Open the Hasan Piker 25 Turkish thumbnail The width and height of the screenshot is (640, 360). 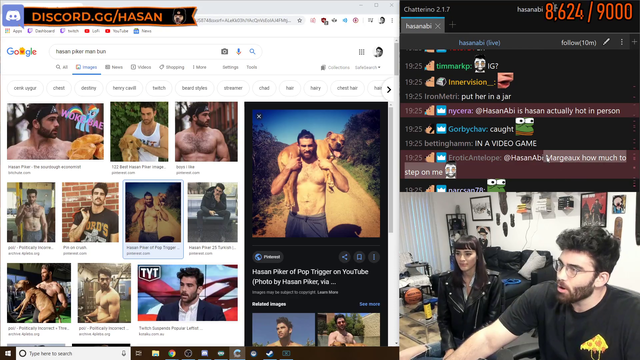[x=213, y=212]
